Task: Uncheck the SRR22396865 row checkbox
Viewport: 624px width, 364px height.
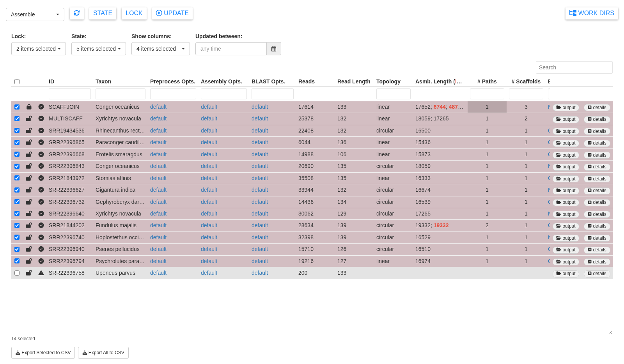Action: (x=17, y=142)
